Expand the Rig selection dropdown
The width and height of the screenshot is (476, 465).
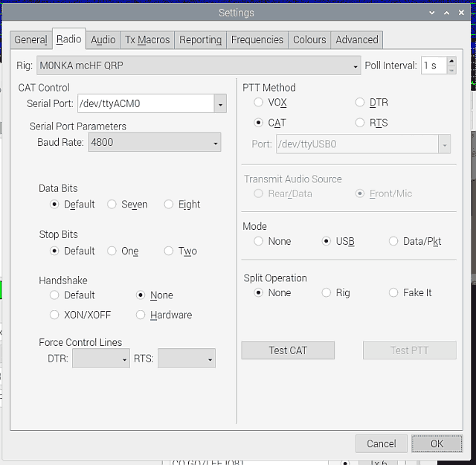[x=356, y=66]
